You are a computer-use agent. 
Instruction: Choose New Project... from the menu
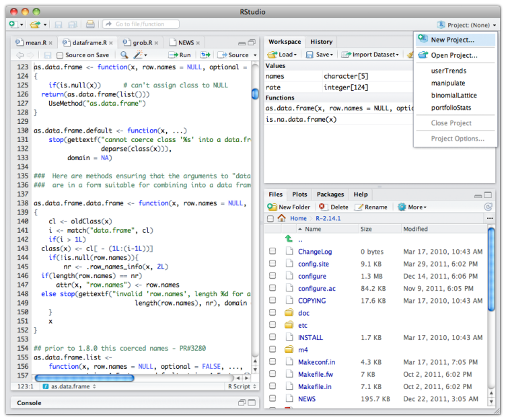coord(452,40)
